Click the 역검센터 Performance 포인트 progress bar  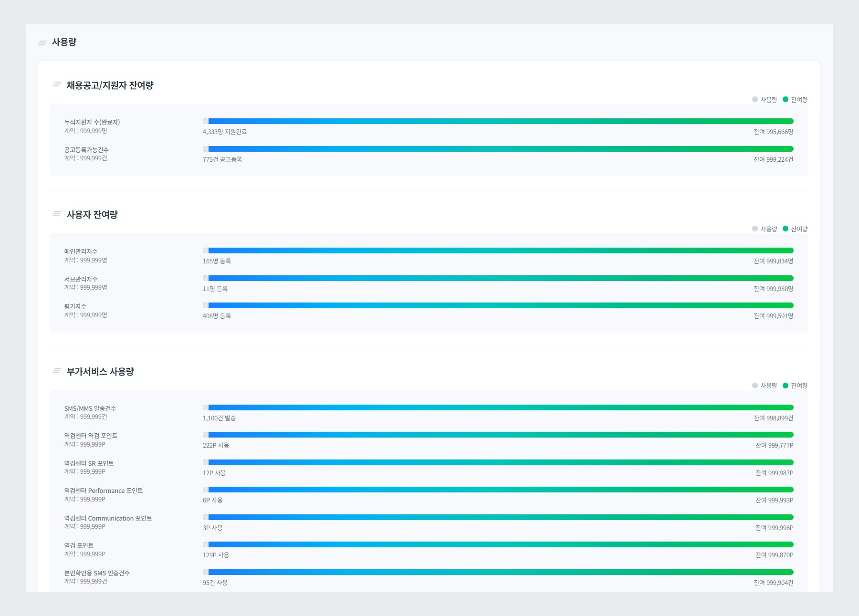498,490
